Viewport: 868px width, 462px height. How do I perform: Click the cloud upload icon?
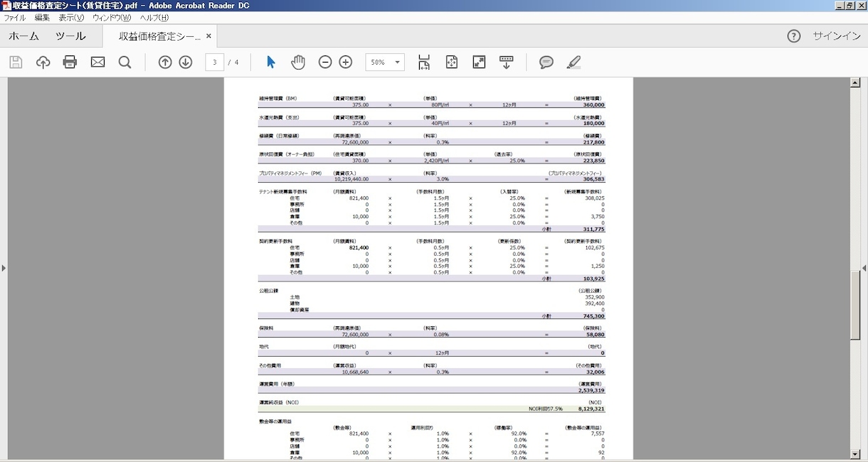pos(43,63)
